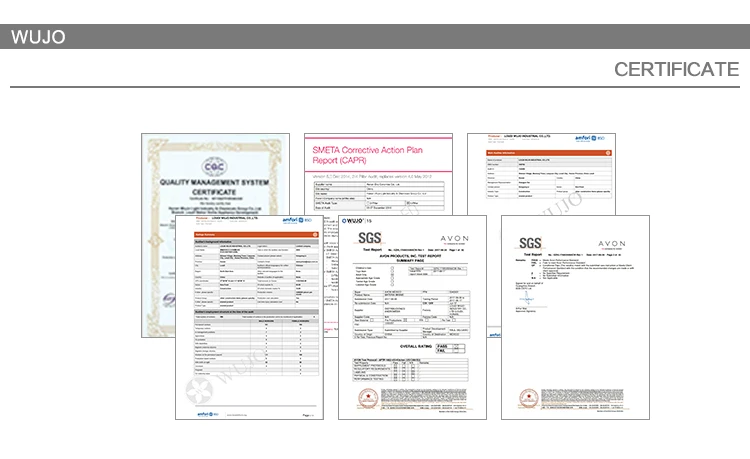Click the WUJO header text
This screenshot has width=750, height=459.
click(38, 37)
